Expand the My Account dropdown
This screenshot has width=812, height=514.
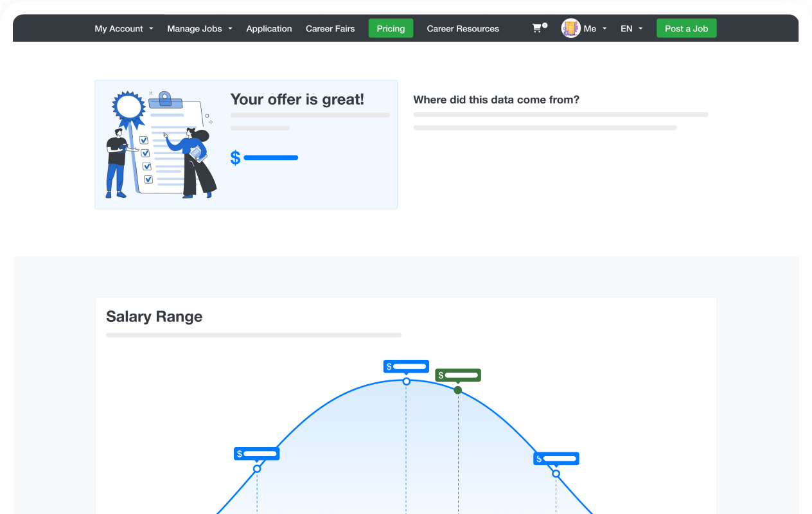[124, 28]
